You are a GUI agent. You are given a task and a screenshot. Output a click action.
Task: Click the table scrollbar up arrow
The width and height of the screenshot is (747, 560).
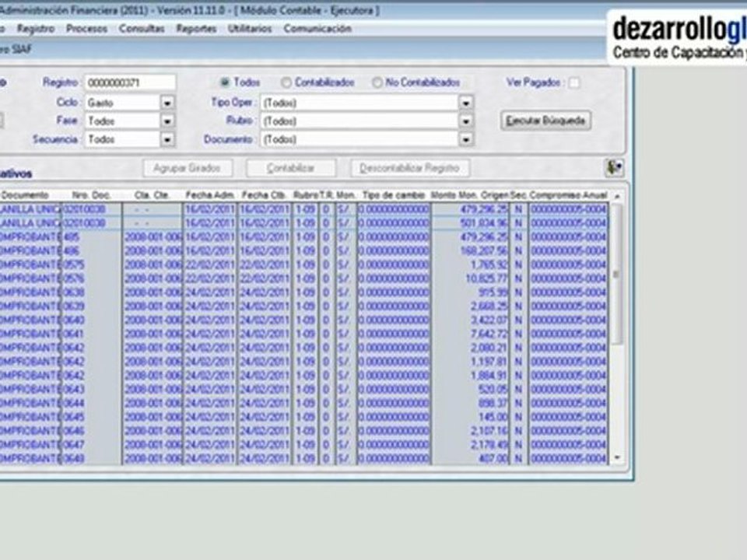point(617,196)
